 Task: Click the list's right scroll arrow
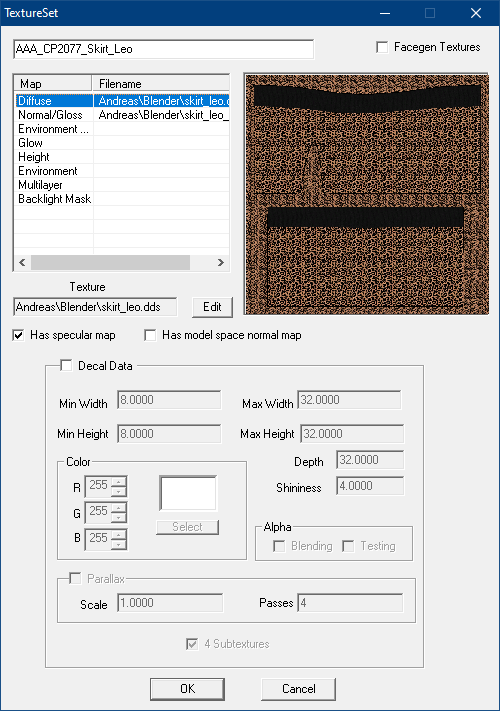click(221, 262)
